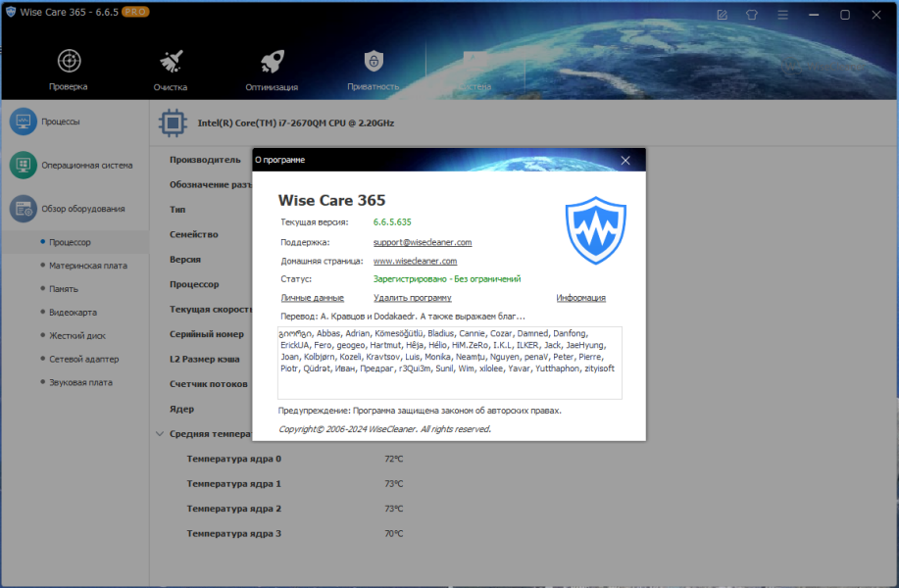Click the Intel Core i7-2670QM processor heading
This screenshot has width=899, height=588.
(x=296, y=123)
